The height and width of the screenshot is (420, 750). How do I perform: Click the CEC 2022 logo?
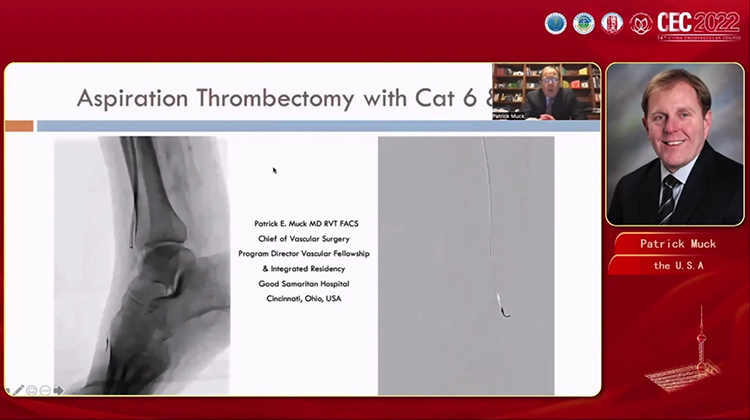pos(699,25)
